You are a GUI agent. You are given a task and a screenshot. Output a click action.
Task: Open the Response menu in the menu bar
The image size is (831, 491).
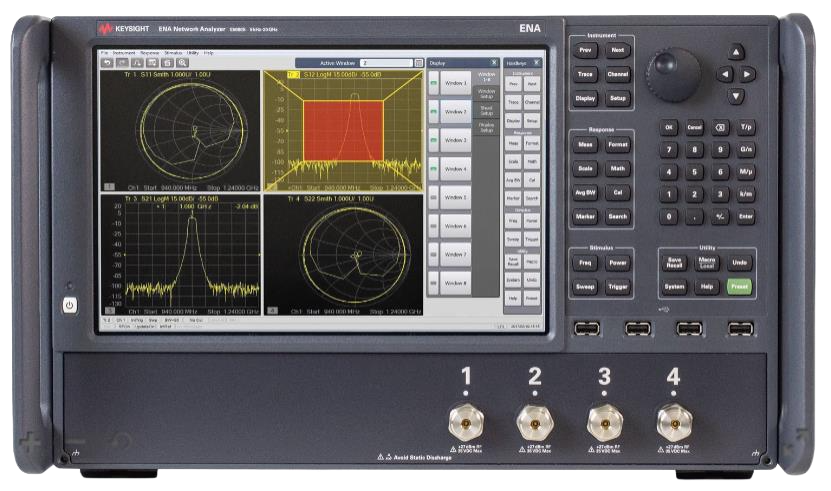point(149,52)
